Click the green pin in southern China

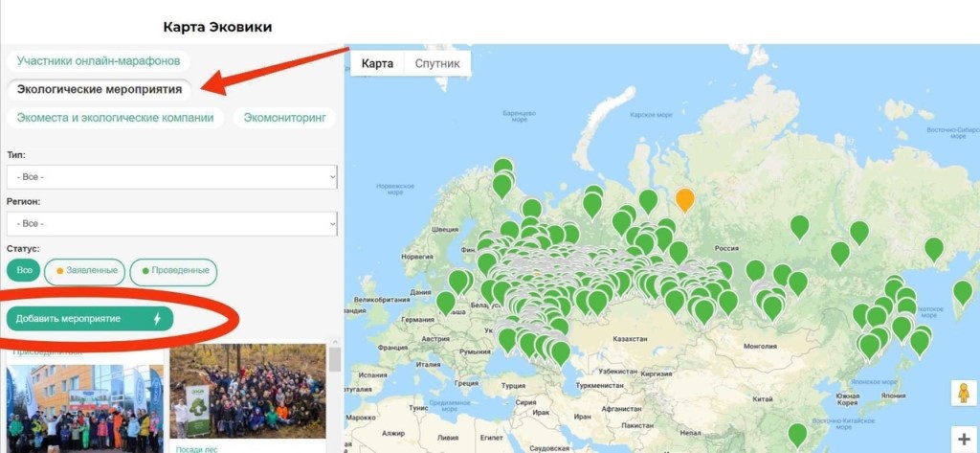point(797,436)
